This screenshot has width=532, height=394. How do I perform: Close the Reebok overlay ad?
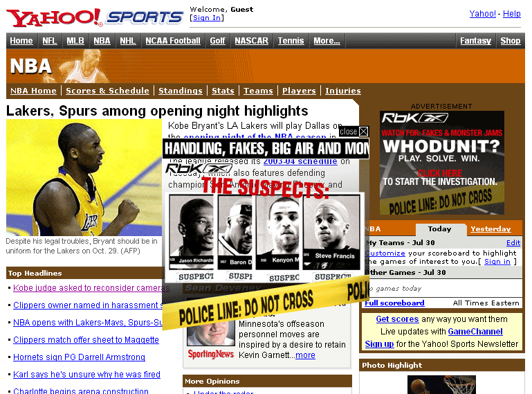pos(363,132)
